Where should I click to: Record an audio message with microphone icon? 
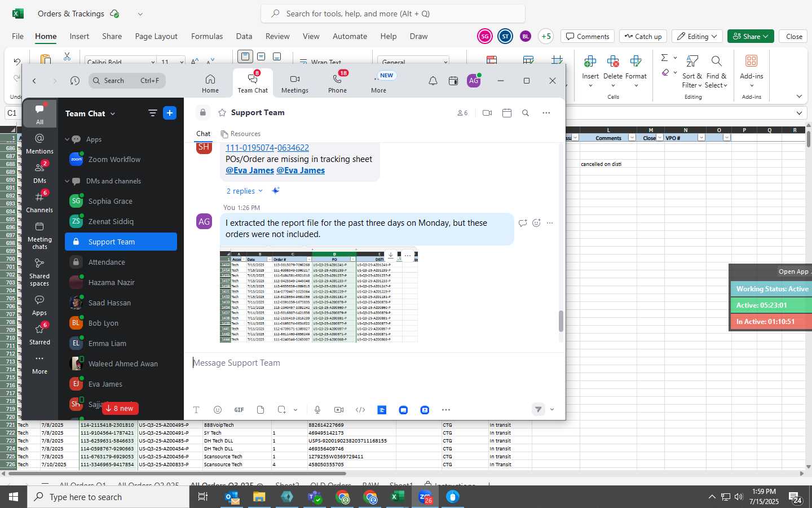[317, 410]
